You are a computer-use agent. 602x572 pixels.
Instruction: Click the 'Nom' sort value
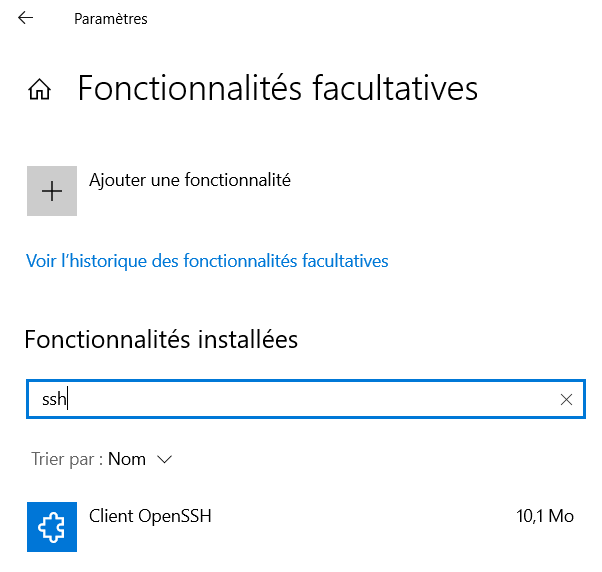pos(127,459)
